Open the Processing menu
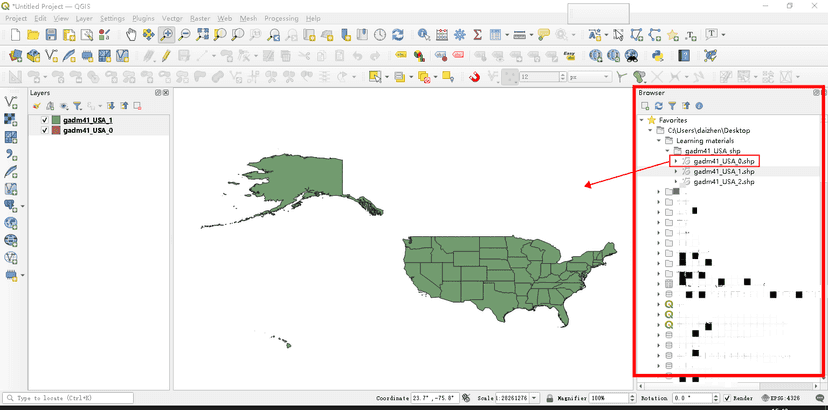This screenshot has width=828, height=410. pyautogui.click(x=281, y=19)
